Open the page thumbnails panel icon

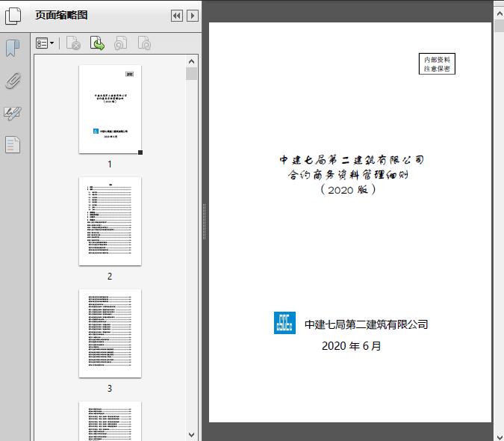click(x=13, y=16)
